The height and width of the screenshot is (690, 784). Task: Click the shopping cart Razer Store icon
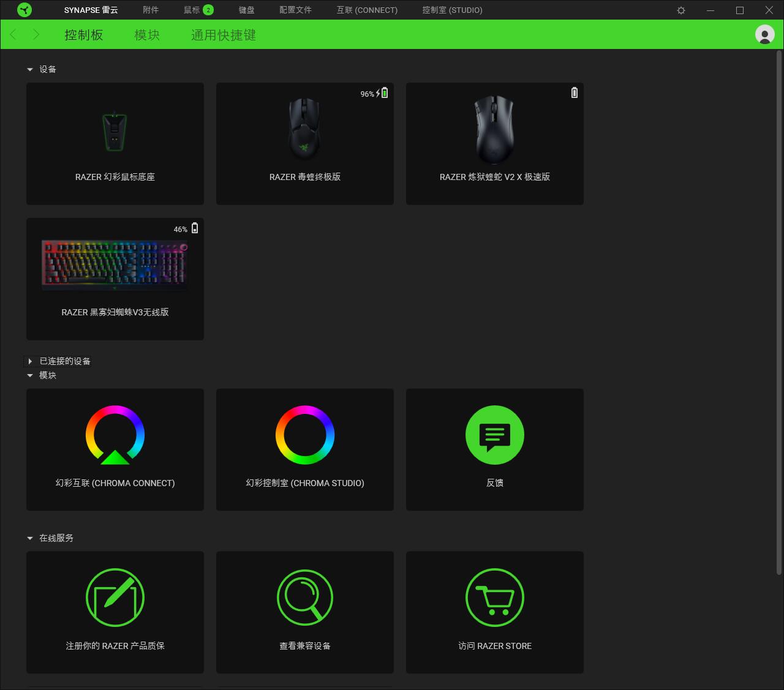click(495, 598)
